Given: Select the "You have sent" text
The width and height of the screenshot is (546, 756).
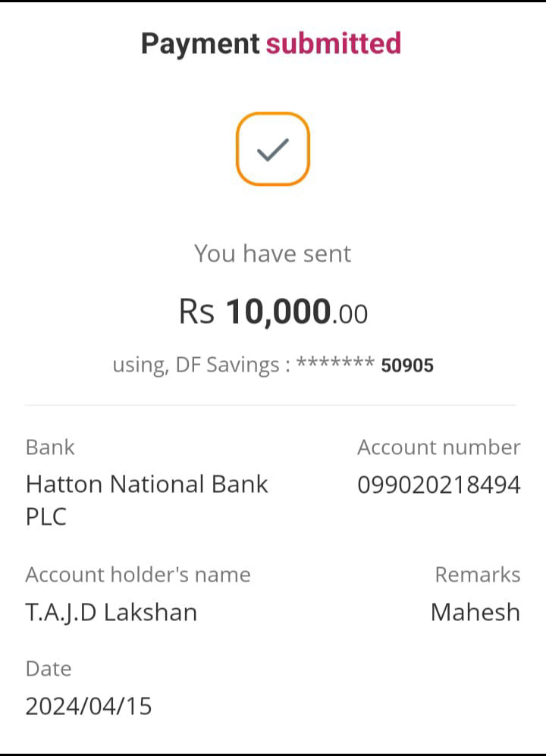Looking at the screenshot, I should (272, 253).
